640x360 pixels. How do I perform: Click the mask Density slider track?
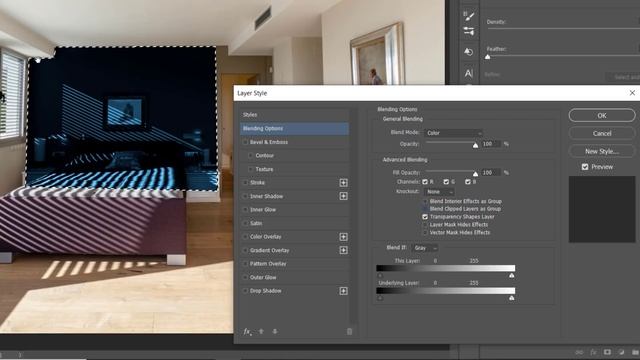click(563, 29)
